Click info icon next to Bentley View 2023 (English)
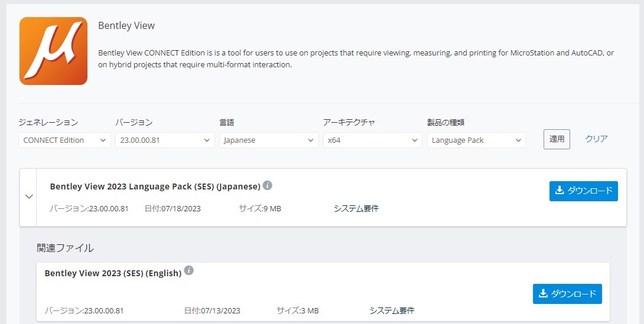Screen dimensions: 644x324 (188, 270)
